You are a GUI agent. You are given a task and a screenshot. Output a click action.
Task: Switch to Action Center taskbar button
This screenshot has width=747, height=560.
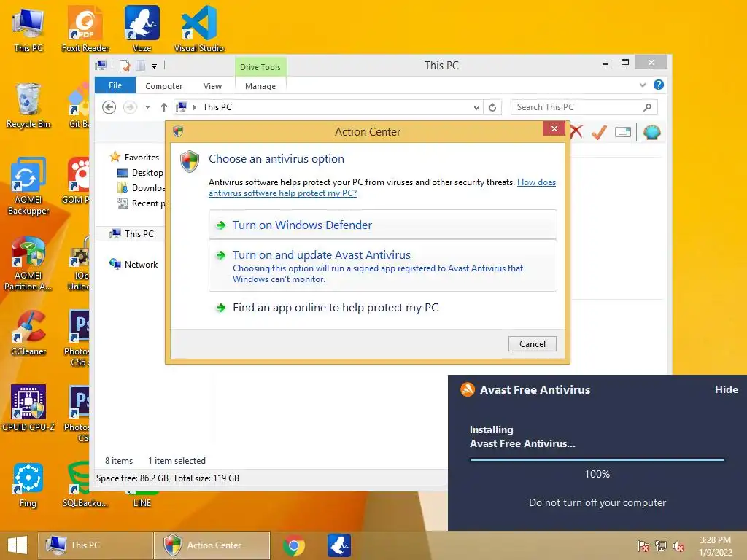pyautogui.click(x=212, y=545)
